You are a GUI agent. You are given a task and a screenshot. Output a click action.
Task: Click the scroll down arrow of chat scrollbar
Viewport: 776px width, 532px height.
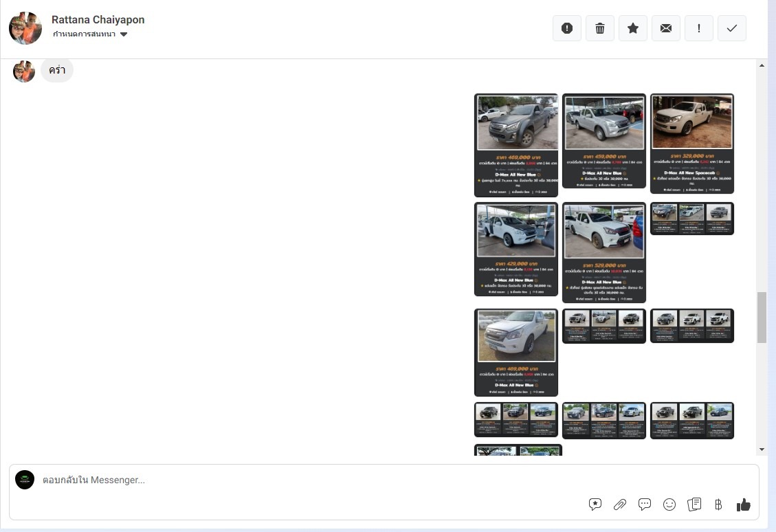pyautogui.click(x=762, y=450)
